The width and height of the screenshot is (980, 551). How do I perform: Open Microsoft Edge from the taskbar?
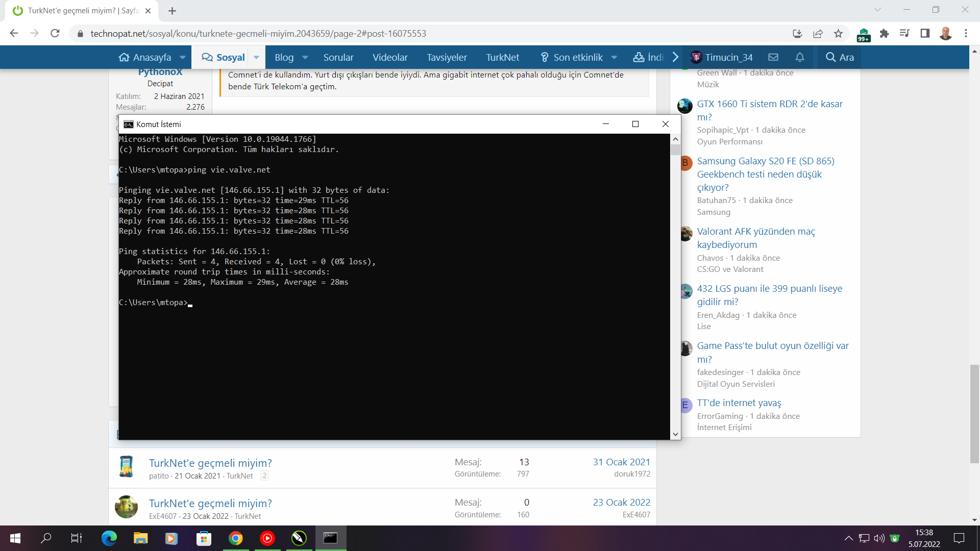[x=109, y=538]
